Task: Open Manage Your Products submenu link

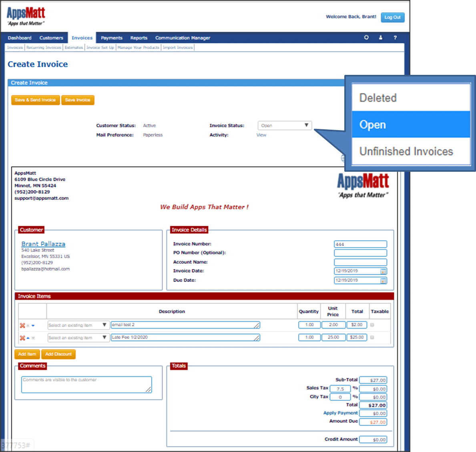Action: pyautogui.click(x=138, y=47)
